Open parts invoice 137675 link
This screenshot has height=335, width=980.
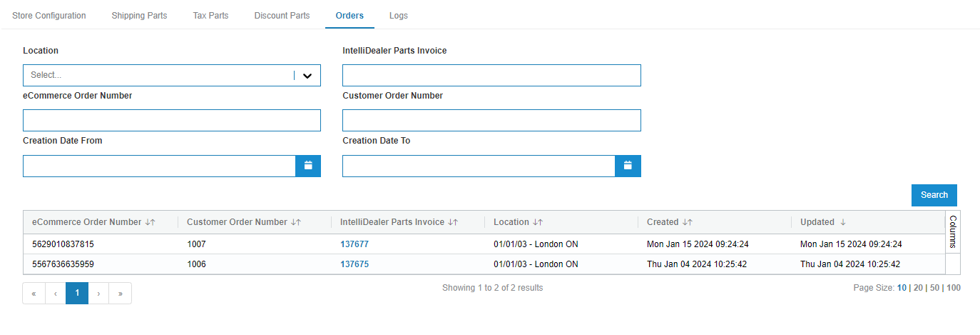click(354, 264)
